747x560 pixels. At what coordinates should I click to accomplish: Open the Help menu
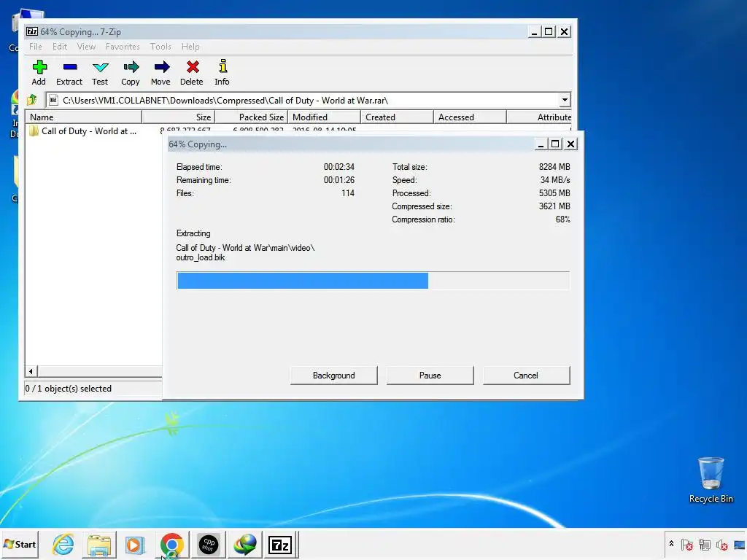pos(190,46)
